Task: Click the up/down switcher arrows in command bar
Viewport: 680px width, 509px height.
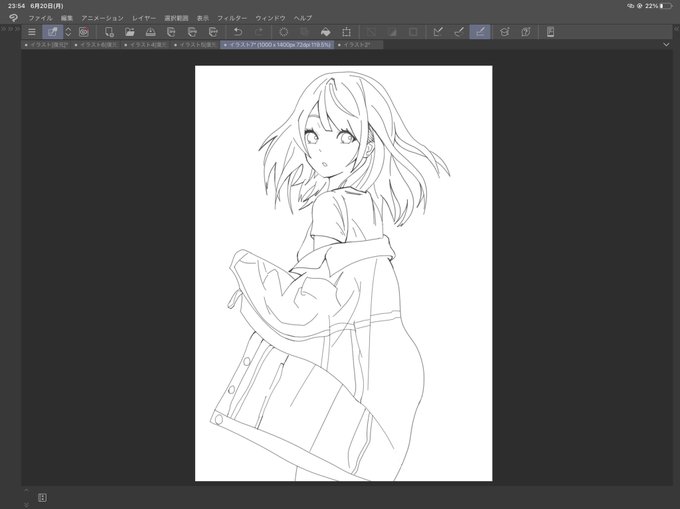Action: pyautogui.click(x=68, y=32)
